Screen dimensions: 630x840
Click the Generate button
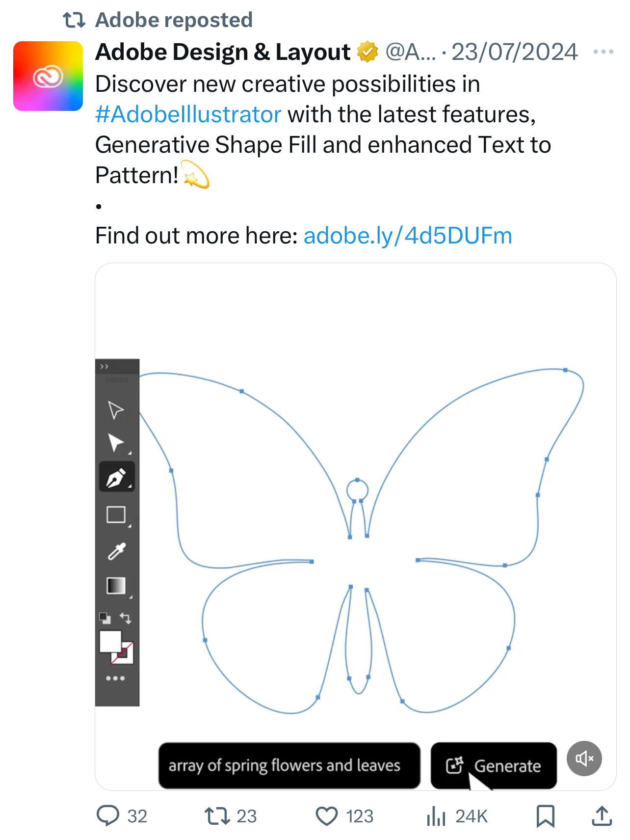coord(494,766)
